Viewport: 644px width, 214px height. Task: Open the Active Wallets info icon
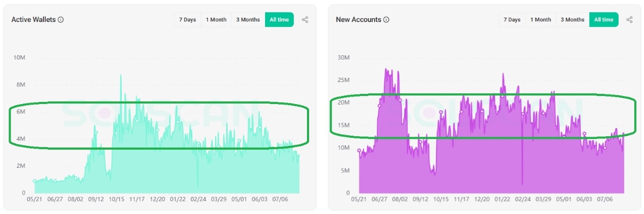tap(61, 20)
